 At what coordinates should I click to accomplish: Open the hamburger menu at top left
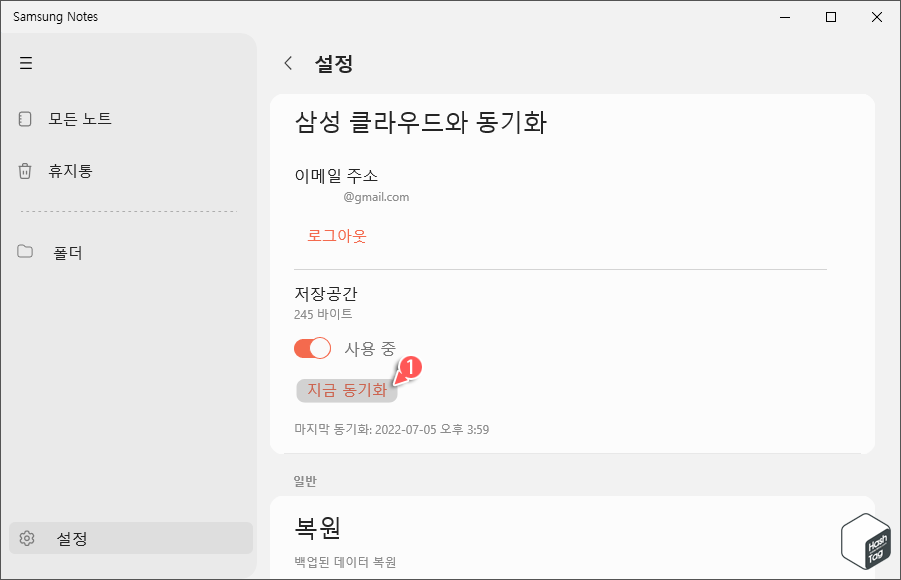pyautogui.click(x=26, y=62)
